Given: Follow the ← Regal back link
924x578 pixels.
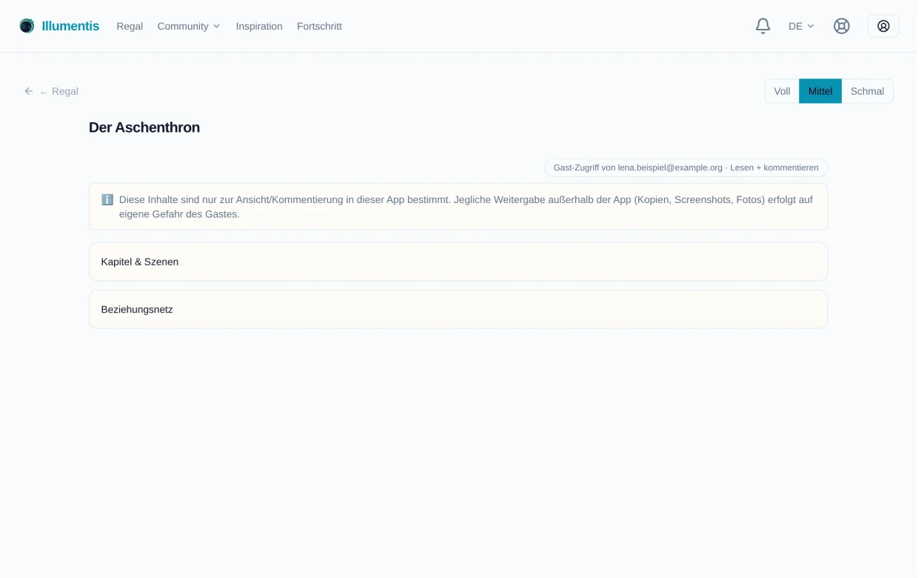Looking at the screenshot, I should coord(58,91).
